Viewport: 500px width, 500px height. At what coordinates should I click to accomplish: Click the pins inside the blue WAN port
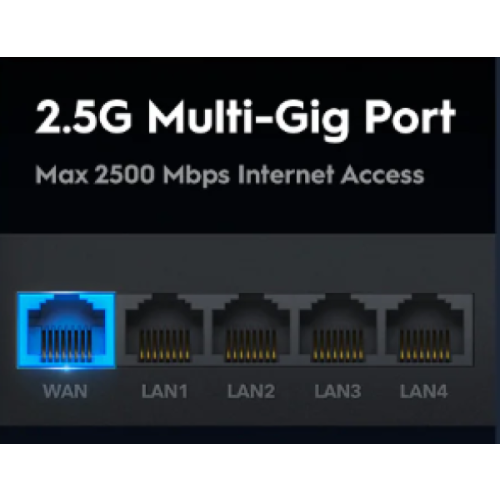click(x=66, y=345)
